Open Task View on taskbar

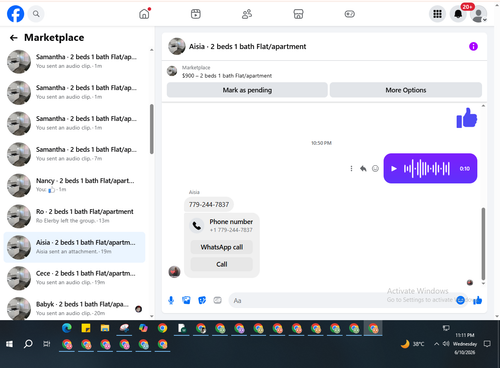[47, 344]
